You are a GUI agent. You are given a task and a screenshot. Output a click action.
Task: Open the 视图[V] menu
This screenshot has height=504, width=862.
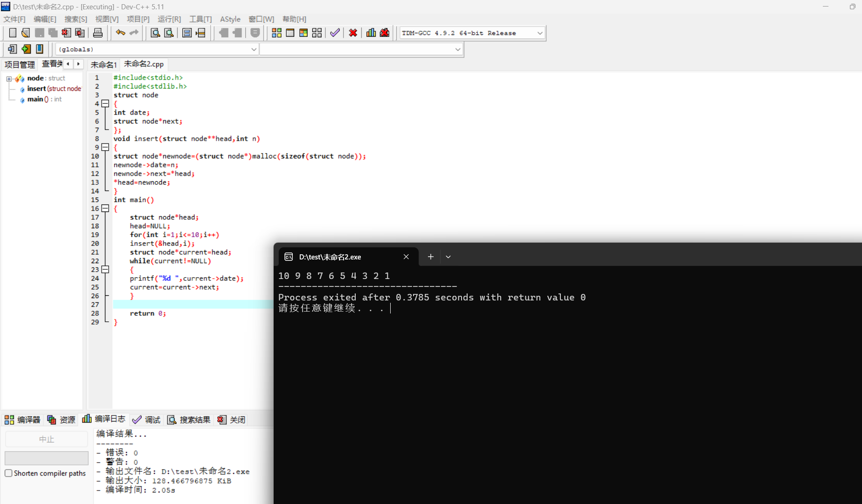coord(107,19)
